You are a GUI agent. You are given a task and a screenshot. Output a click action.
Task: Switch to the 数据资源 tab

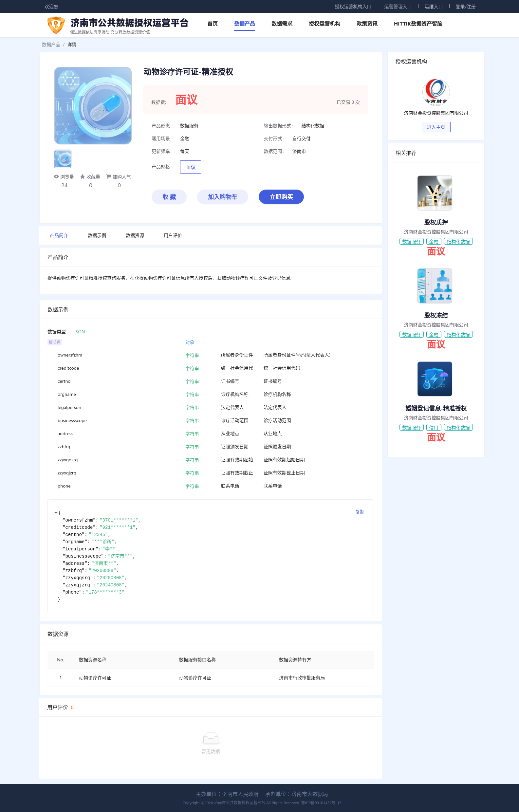(x=135, y=235)
